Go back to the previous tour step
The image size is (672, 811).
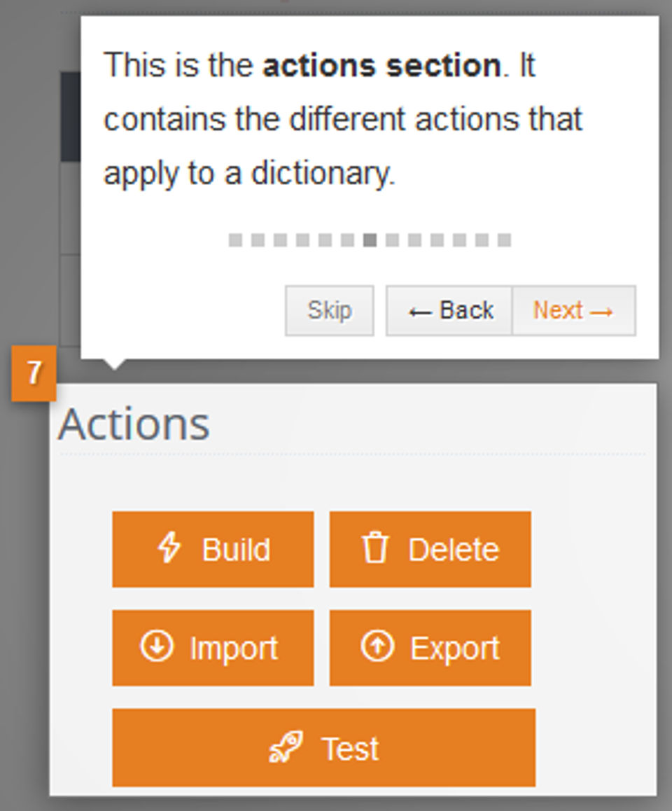[x=449, y=310]
